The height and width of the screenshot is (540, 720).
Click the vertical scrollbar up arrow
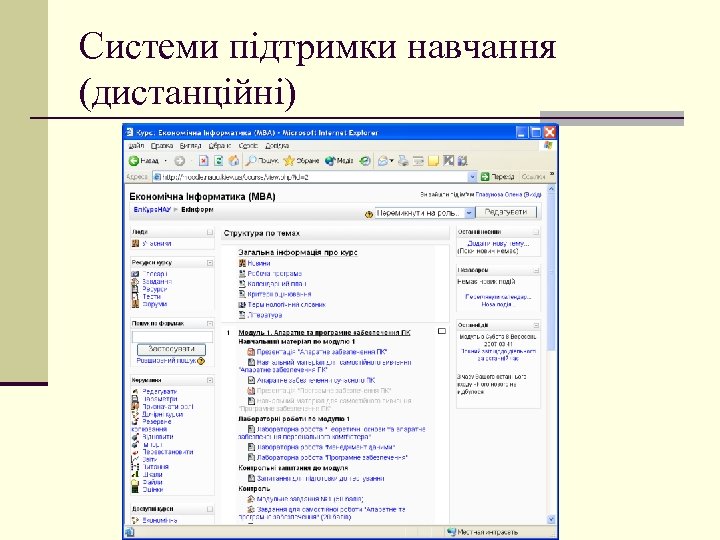(x=551, y=189)
